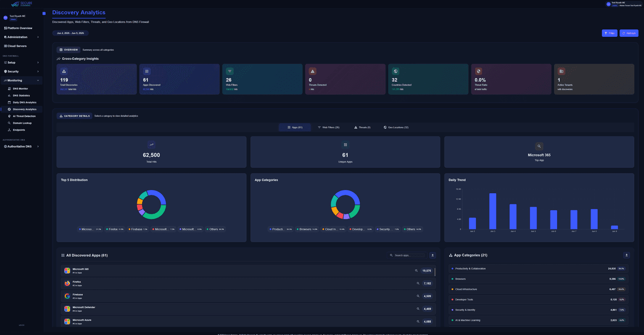Screen dimensions: 644x335
Task: Open Platform Overview in the sidebar
Action: coord(18,28)
